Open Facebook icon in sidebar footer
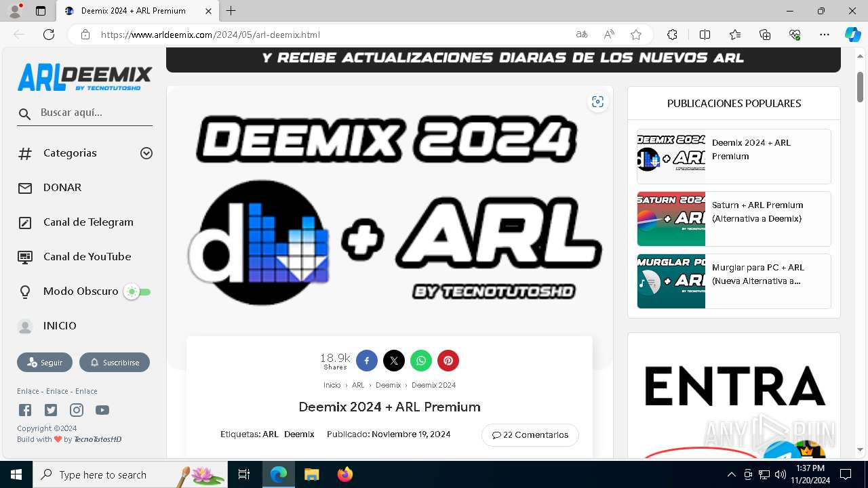868x488 pixels. tap(25, 410)
